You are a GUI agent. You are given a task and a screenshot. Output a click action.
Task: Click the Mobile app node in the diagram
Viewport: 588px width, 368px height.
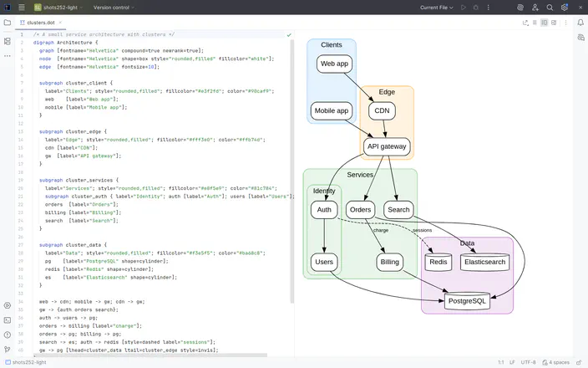pyautogui.click(x=332, y=110)
